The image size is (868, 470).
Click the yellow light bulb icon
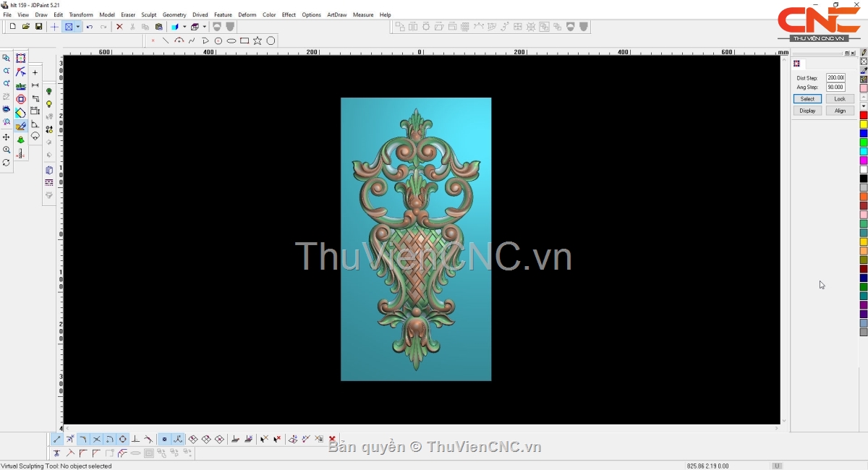point(49,104)
